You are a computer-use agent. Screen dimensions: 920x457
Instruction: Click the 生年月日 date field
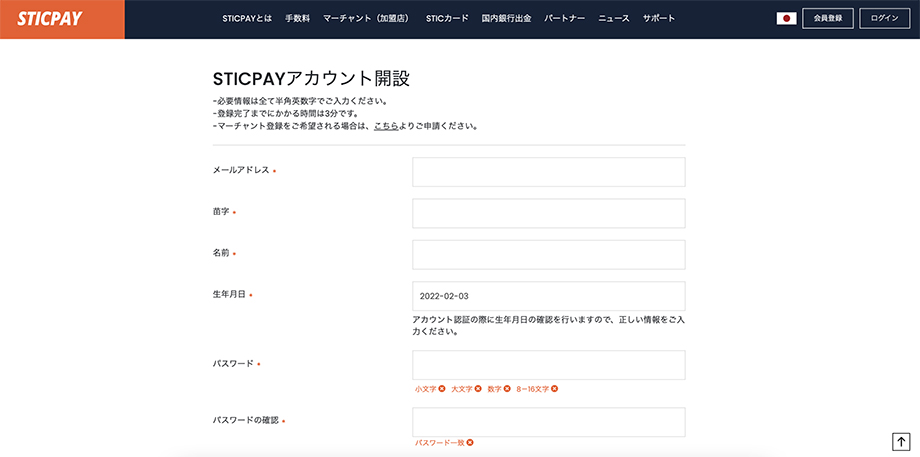[549, 296]
